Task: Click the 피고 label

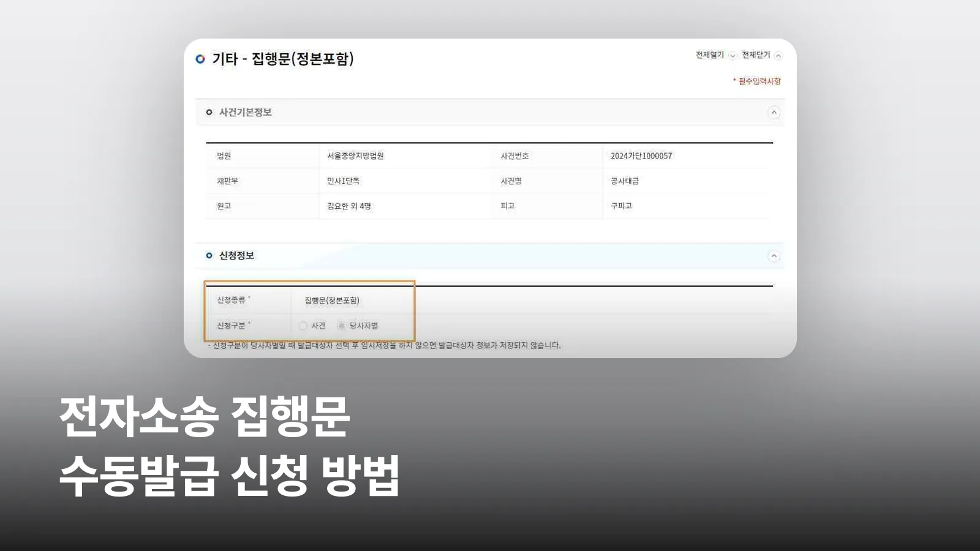Action: [508, 206]
